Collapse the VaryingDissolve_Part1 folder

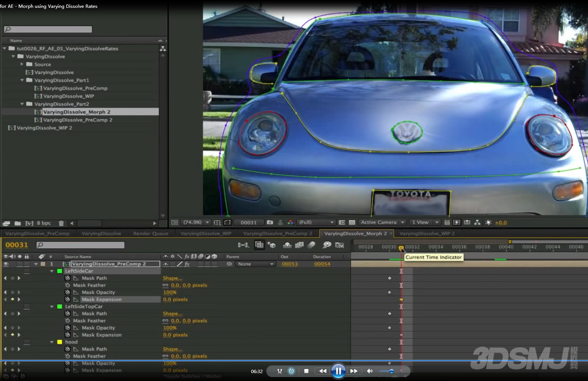click(x=22, y=80)
